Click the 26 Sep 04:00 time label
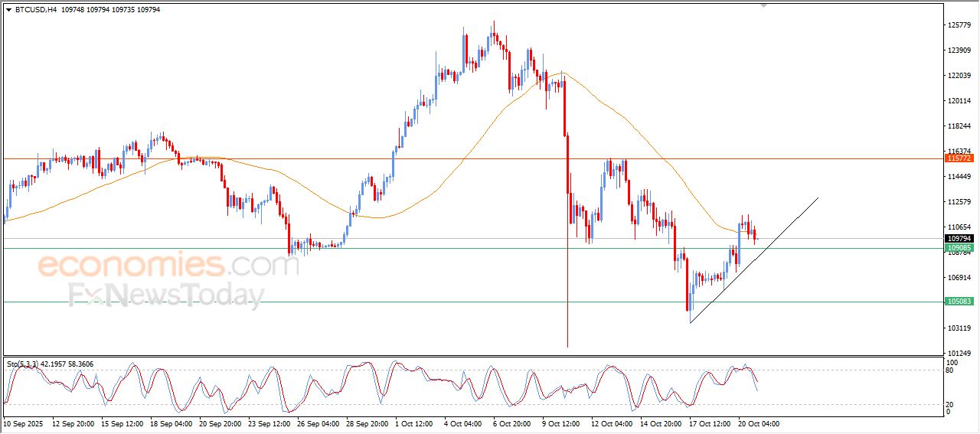This screenshot has height=434, width=980. coord(319,423)
